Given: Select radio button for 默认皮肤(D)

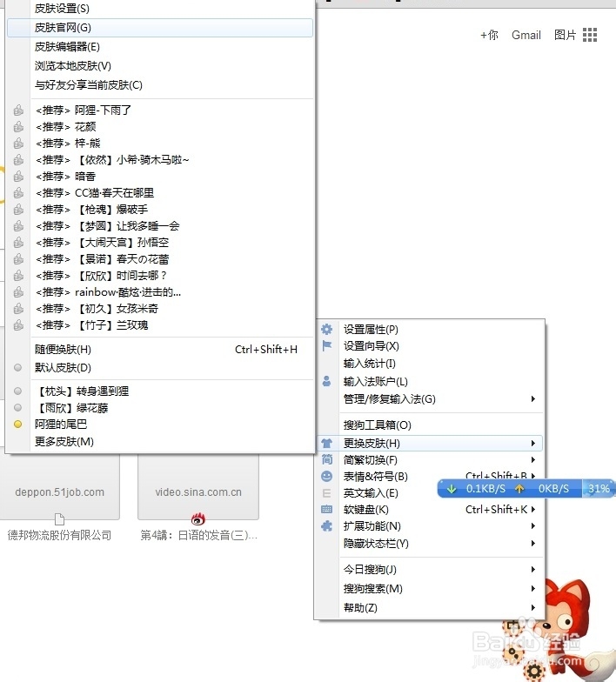Looking at the screenshot, I should pos(17,367).
